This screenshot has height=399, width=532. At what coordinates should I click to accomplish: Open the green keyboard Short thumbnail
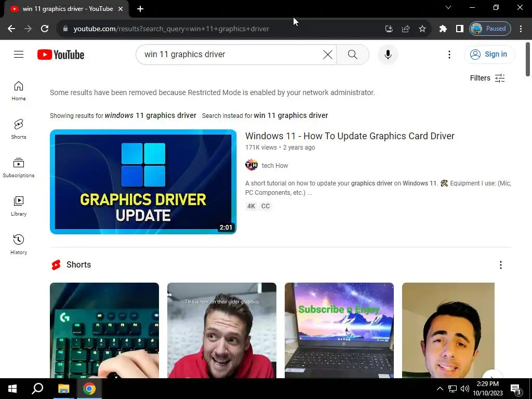104,330
